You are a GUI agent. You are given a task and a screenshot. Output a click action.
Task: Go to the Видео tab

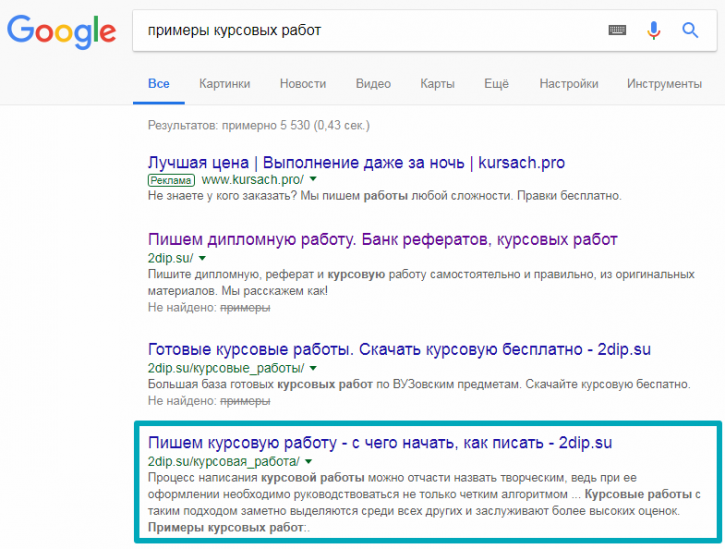pos(373,84)
